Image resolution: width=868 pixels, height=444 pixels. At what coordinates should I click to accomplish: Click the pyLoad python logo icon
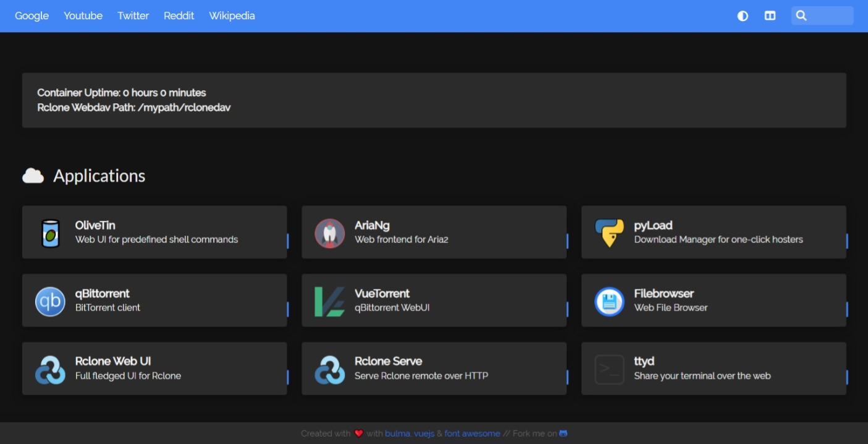tap(609, 233)
